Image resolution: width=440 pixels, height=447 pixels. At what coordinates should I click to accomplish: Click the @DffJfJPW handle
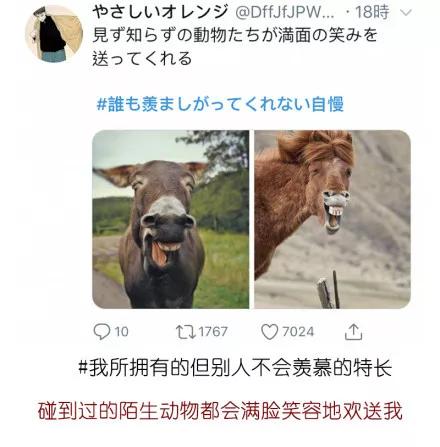[285, 13]
